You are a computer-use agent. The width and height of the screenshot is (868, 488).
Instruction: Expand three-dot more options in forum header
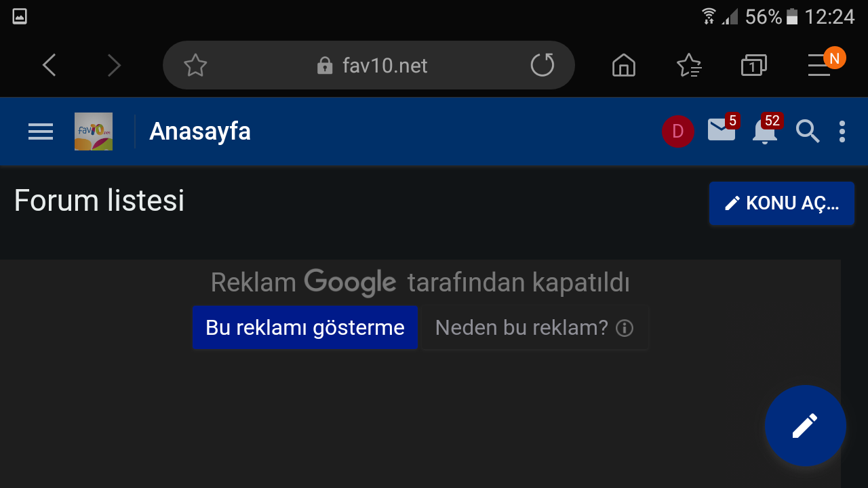tap(842, 131)
